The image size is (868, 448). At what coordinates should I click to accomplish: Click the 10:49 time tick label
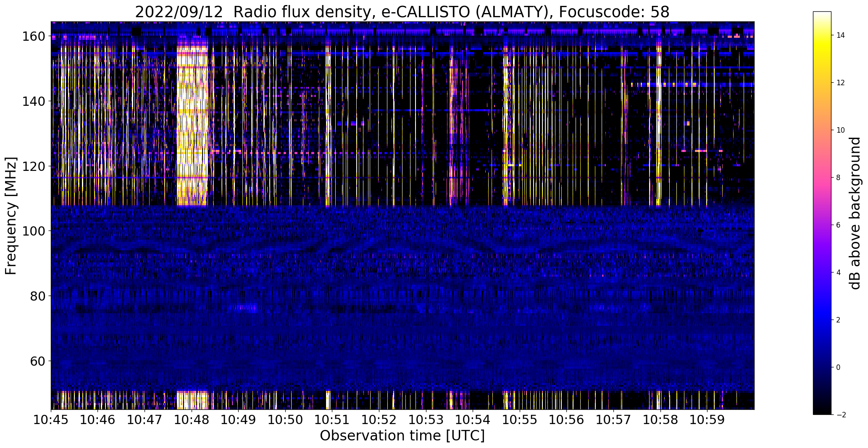(238, 419)
